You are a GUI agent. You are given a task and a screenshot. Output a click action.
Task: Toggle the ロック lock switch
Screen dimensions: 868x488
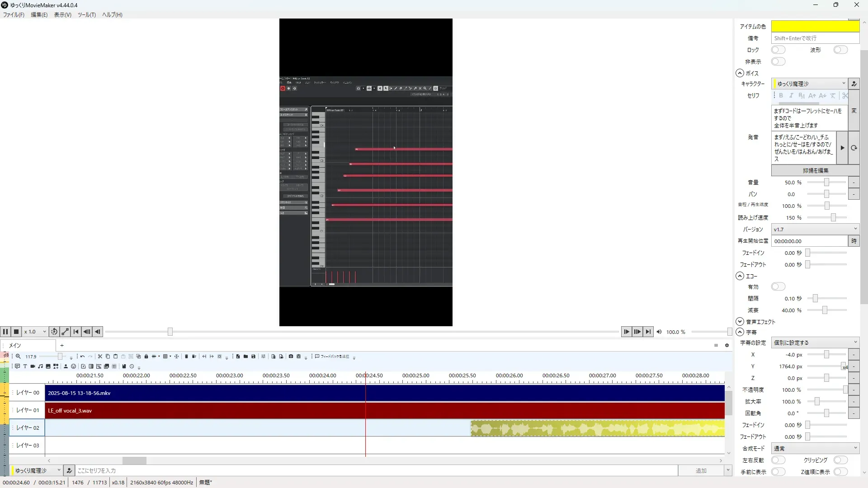click(778, 50)
